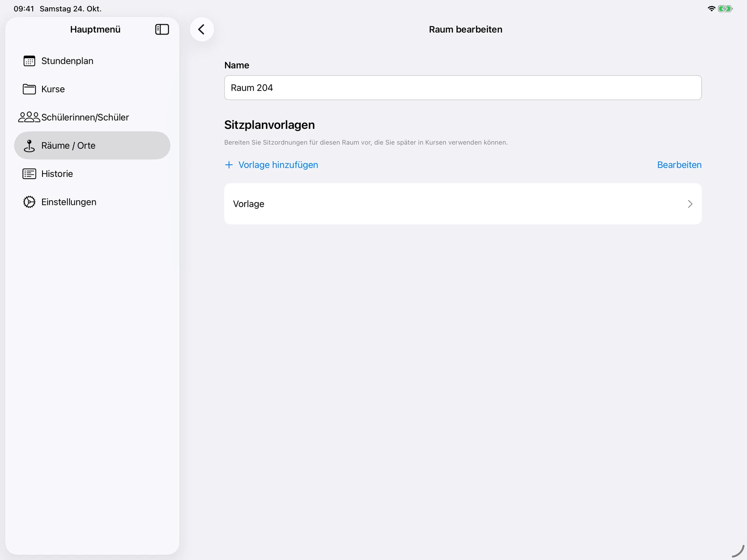The width and height of the screenshot is (747, 560).
Task: Click the Räume / Orte pin icon
Action: tap(29, 146)
